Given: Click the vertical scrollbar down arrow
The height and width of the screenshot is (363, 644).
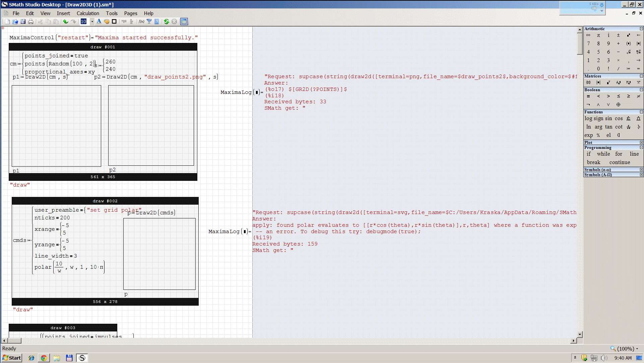Looking at the screenshot, I should pyautogui.click(x=580, y=334).
